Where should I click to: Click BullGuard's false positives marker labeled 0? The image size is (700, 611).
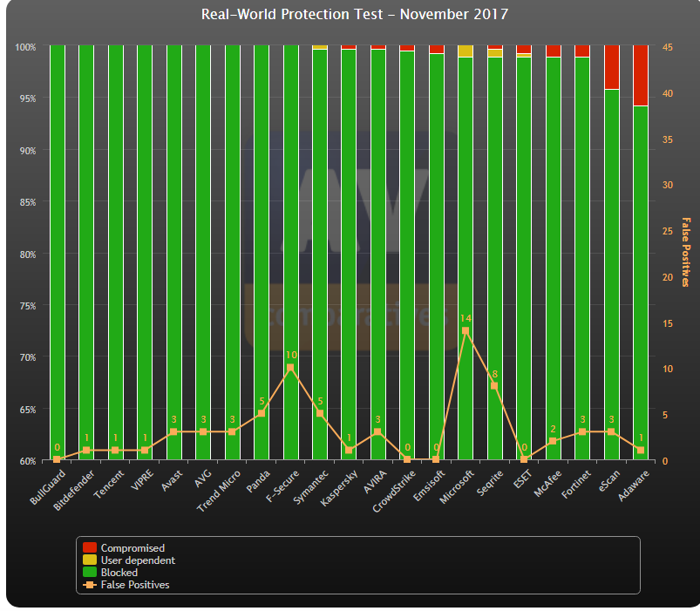pos(57,459)
